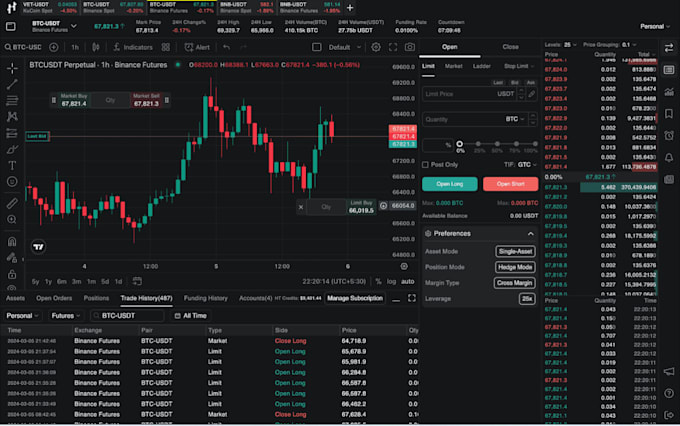Image resolution: width=680 pixels, height=426 pixels.
Task: Select the Ladder order tab
Action: pyautogui.click(x=481, y=66)
